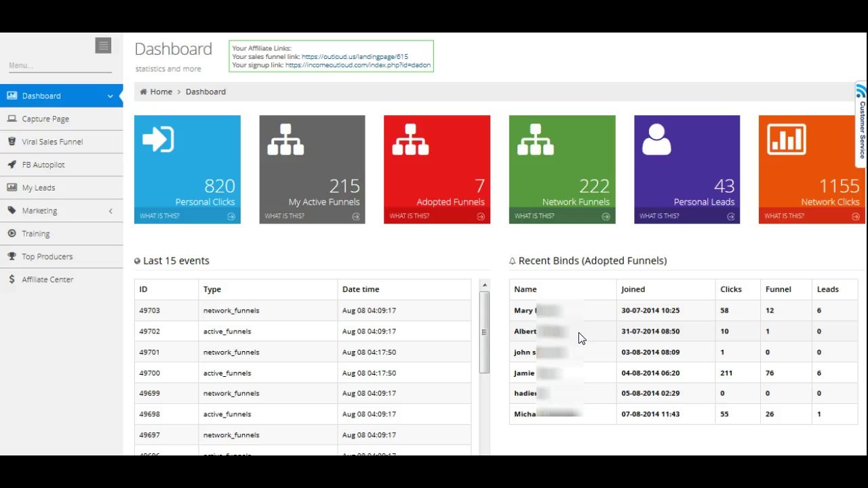The image size is (868, 488).
Task: Select event ID 49700
Action: click(x=149, y=373)
